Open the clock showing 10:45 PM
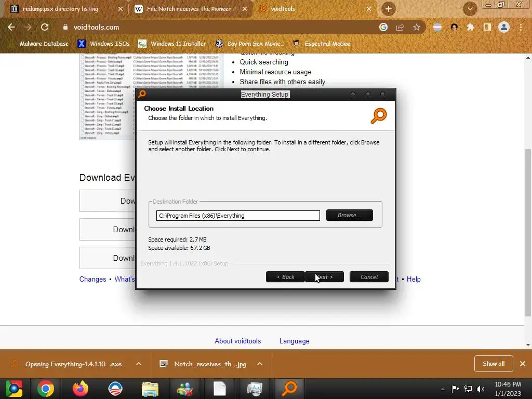The image size is (532, 399). 508,389
